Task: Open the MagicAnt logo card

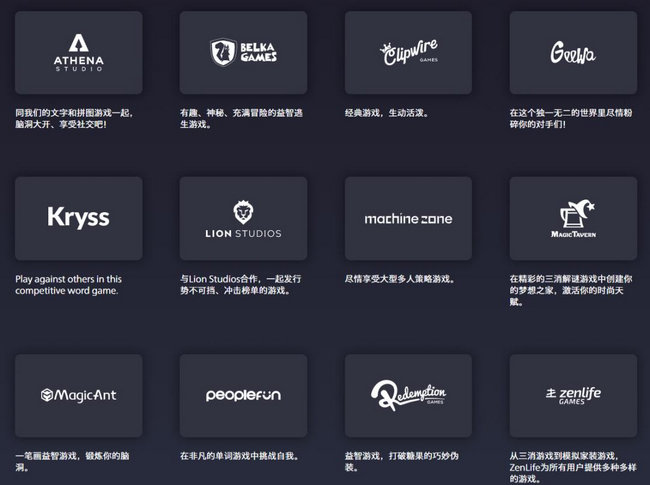Action: 79,395
